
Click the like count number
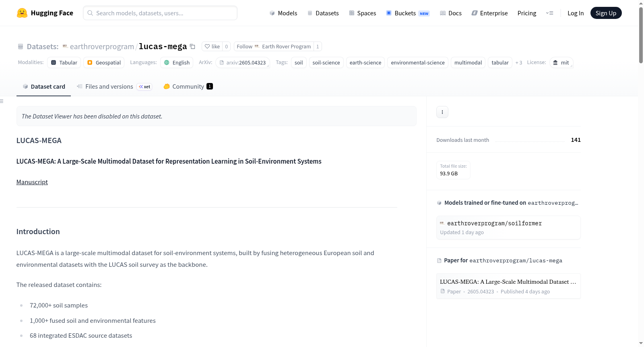pyautogui.click(x=227, y=46)
